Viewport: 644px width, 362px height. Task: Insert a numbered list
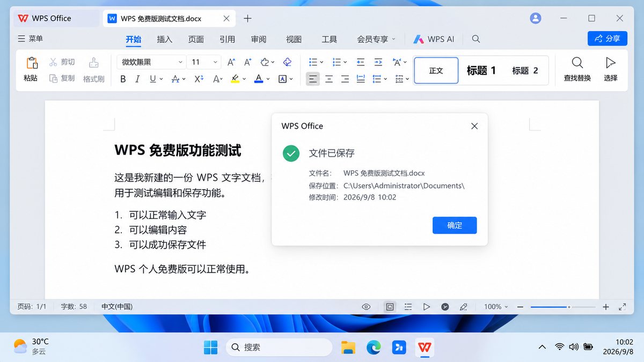(337, 62)
